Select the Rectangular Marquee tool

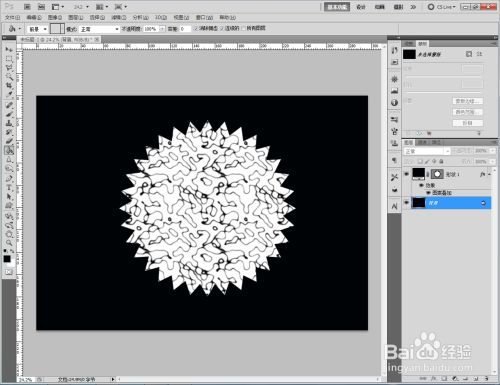9,59
